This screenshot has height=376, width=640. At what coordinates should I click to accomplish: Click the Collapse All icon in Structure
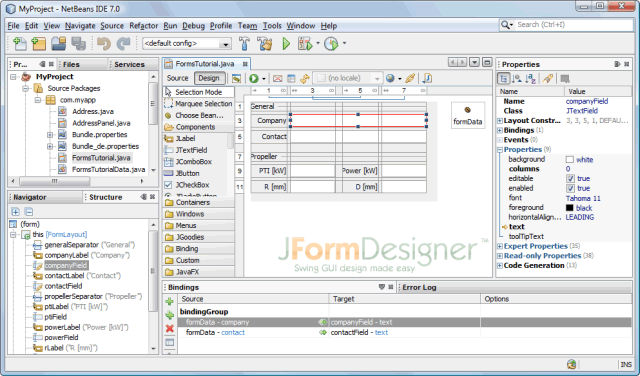(x=29, y=211)
